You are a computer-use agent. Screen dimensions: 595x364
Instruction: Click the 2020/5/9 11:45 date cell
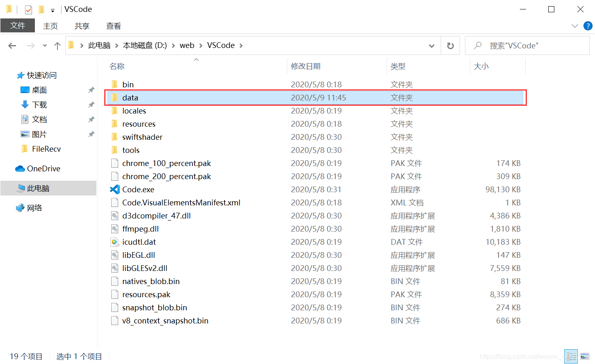point(318,98)
